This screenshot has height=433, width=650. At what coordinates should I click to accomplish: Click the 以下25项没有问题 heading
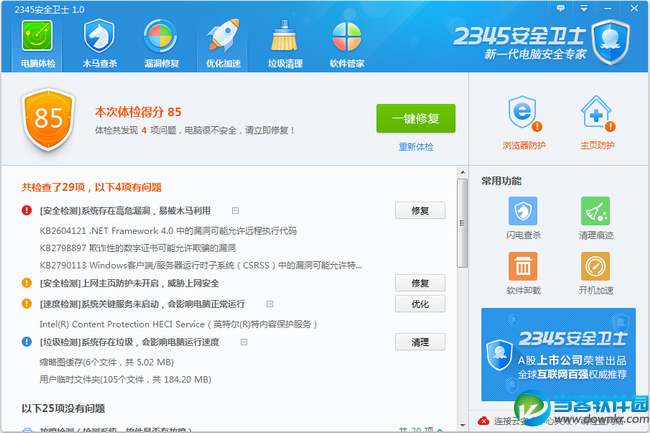63,409
